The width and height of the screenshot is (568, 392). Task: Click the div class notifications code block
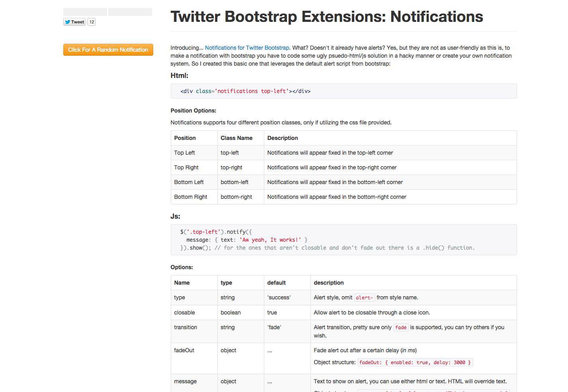pyautogui.click(x=344, y=91)
